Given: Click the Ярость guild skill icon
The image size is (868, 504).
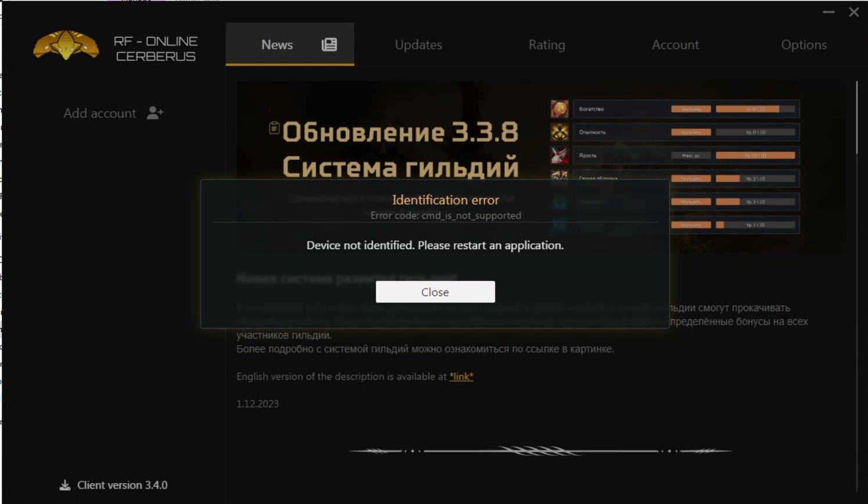Looking at the screenshot, I should coord(559,155).
